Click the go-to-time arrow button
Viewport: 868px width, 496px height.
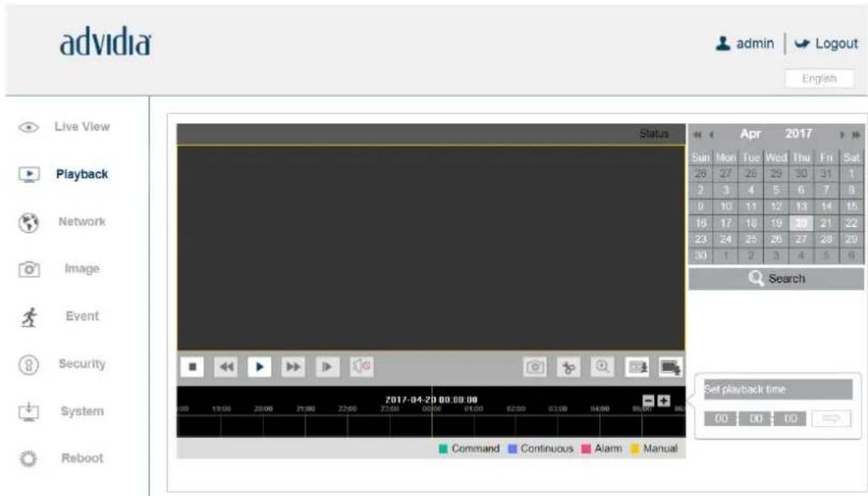(x=832, y=419)
